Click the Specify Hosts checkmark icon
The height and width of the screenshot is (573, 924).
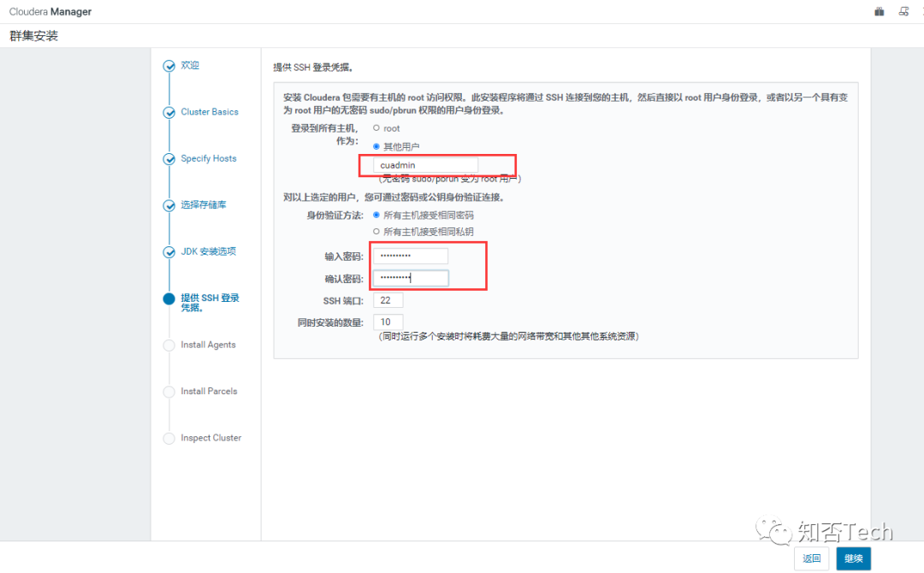tap(169, 159)
